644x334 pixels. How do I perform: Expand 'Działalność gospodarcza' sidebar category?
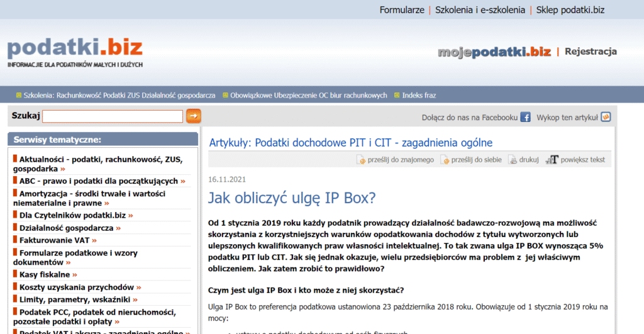click(67, 228)
